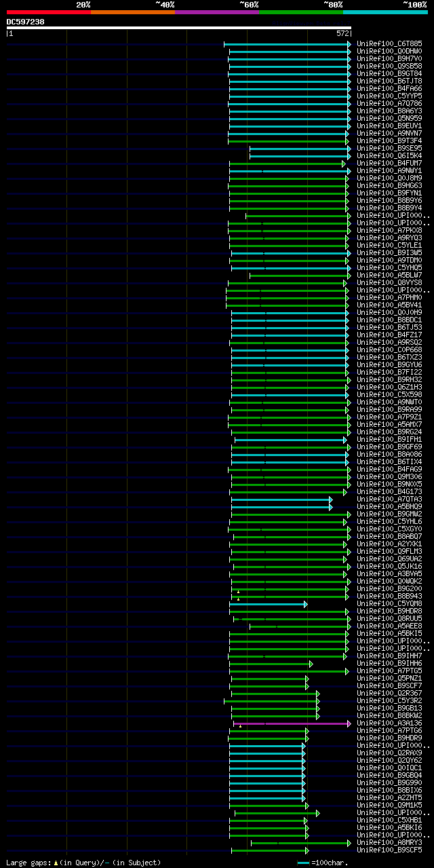Select the DC597238 query name

click(x=26, y=22)
